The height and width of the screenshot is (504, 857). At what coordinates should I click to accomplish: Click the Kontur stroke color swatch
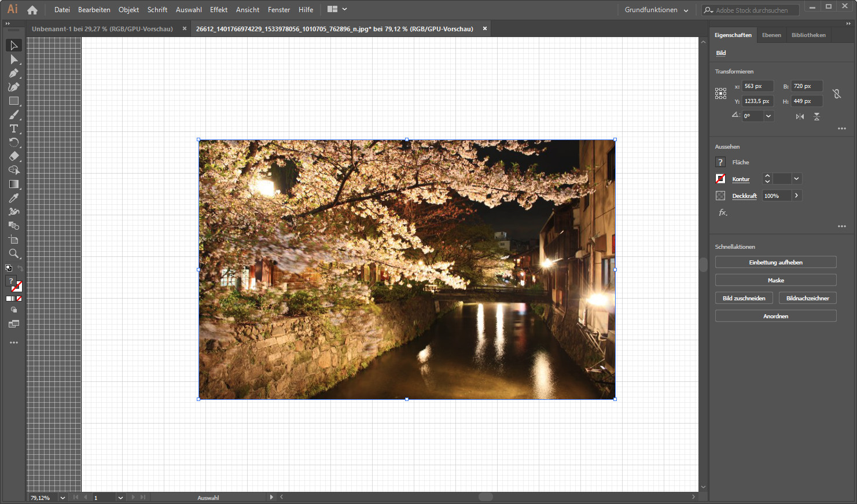pyautogui.click(x=720, y=179)
